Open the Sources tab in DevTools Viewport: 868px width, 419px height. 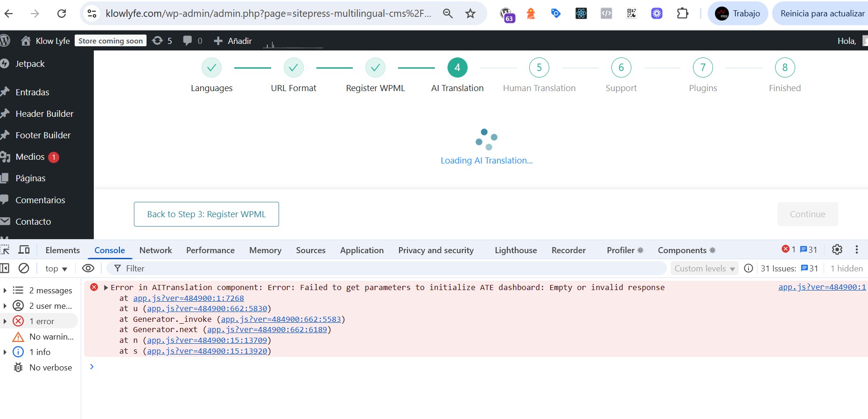[310, 250]
